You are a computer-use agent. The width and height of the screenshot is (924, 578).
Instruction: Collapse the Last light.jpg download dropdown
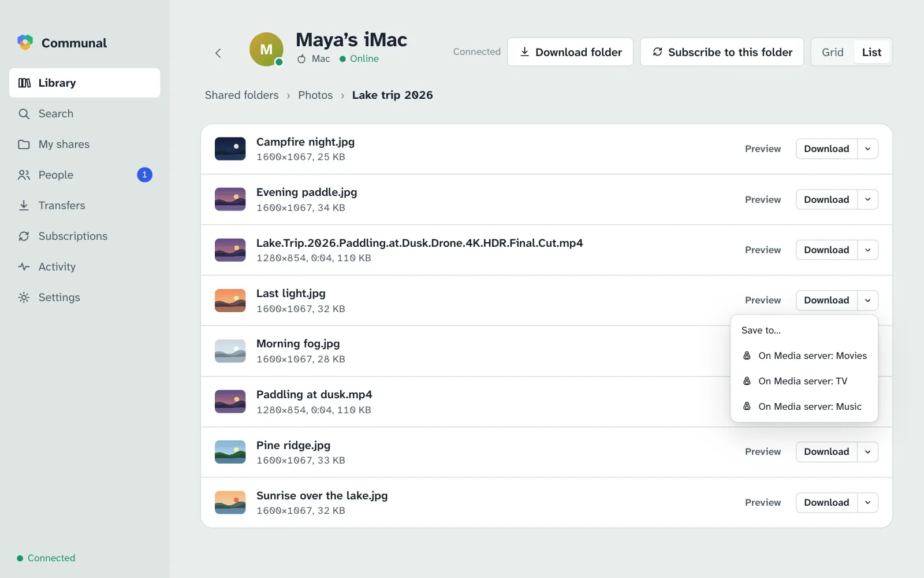(x=867, y=300)
